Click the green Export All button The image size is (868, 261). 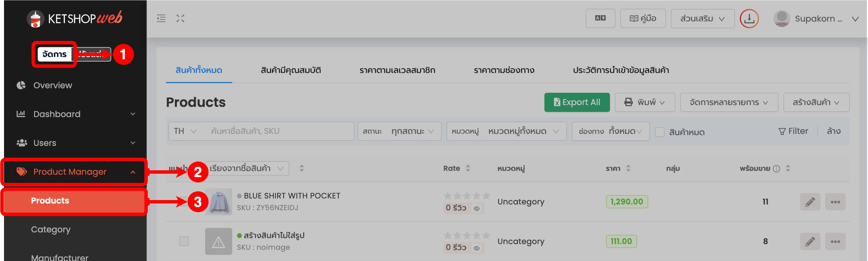[x=577, y=102]
